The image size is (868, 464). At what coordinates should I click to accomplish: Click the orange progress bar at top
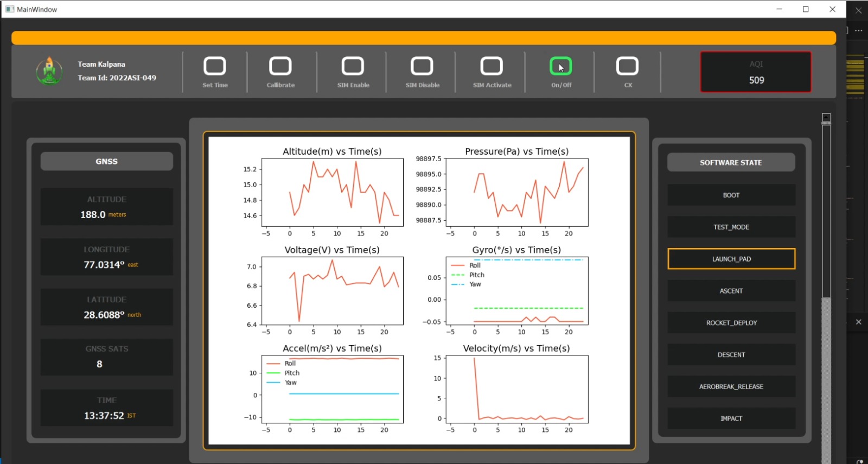click(423, 38)
